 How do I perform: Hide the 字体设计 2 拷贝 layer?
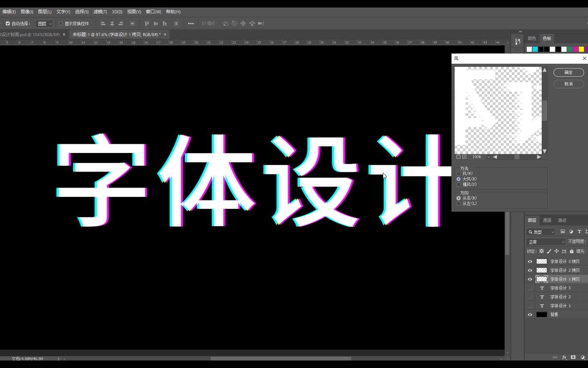(530, 270)
